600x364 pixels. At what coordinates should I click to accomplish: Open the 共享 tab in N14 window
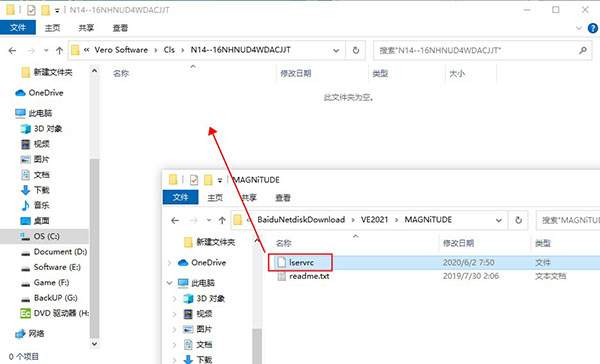click(86, 28)
